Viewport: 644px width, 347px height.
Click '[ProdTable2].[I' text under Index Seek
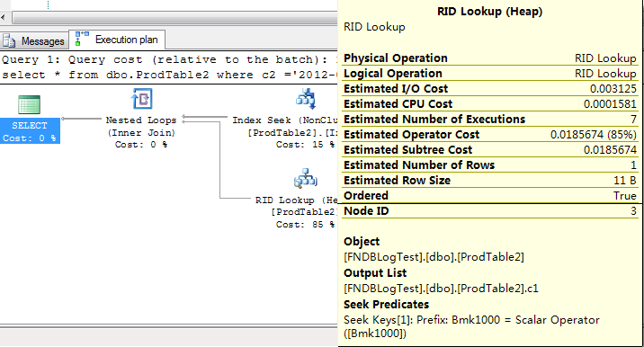click(x=292, y=133)
